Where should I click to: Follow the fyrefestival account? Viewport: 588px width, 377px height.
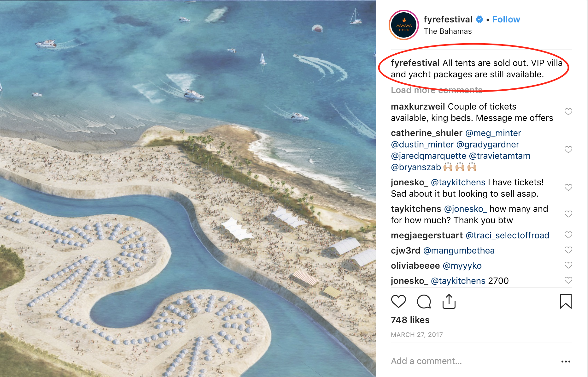pos(506,19)
